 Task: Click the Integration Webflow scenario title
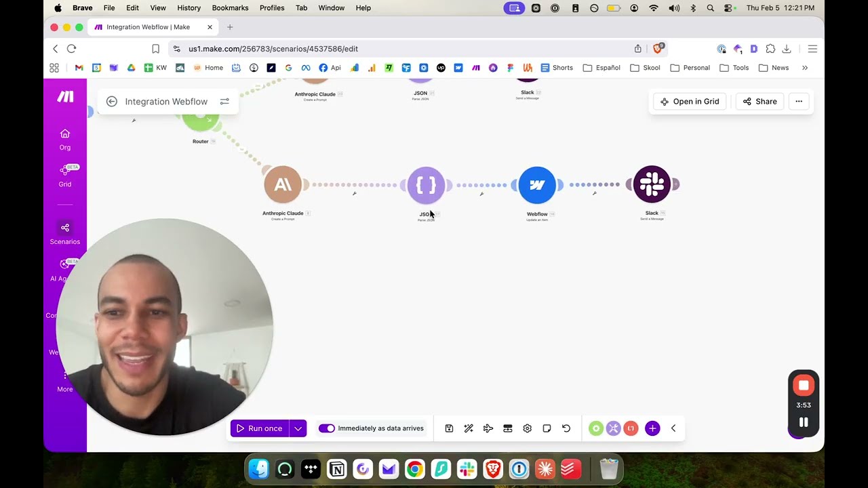[x=166, y=102]
